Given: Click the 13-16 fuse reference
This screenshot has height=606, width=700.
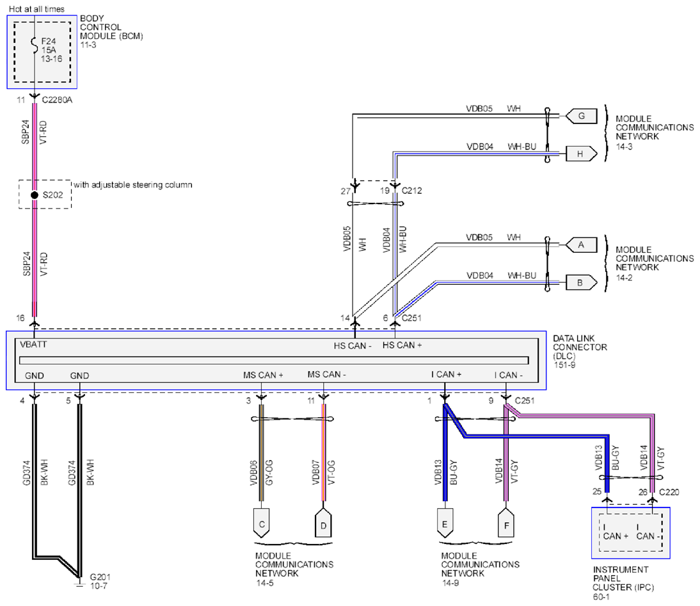Looking at the screenshot, I should pos(52,59).
